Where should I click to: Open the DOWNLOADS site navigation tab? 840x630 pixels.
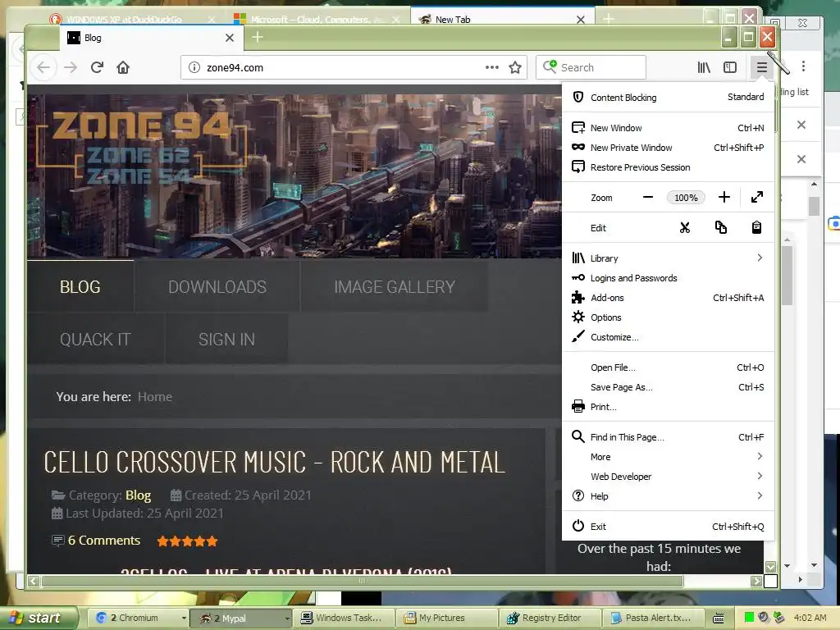[217, 286]
